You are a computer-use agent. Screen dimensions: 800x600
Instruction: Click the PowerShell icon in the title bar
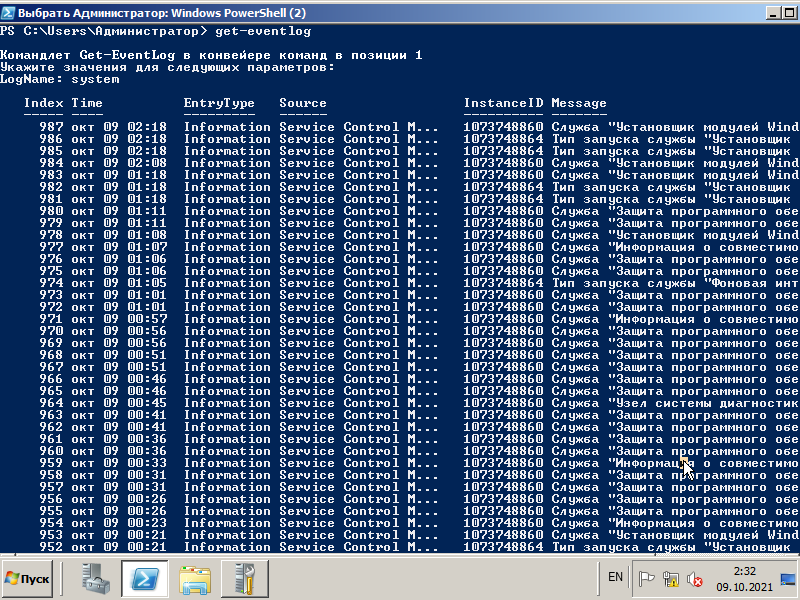pyautogui.click(x=8, y=13)
